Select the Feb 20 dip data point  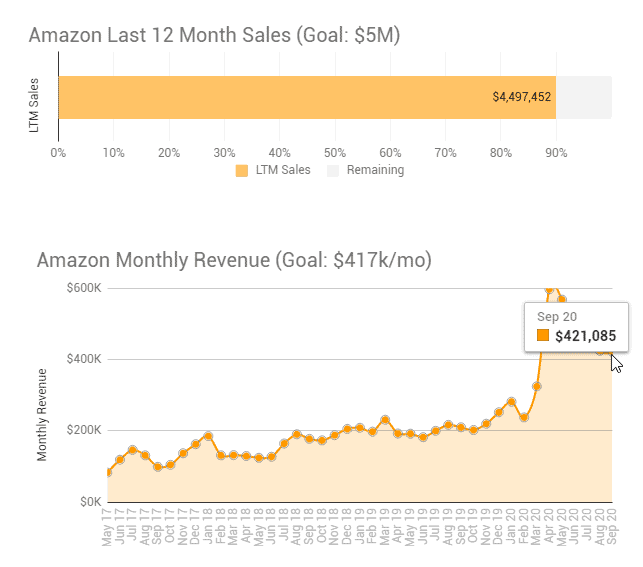pos(524,417)
